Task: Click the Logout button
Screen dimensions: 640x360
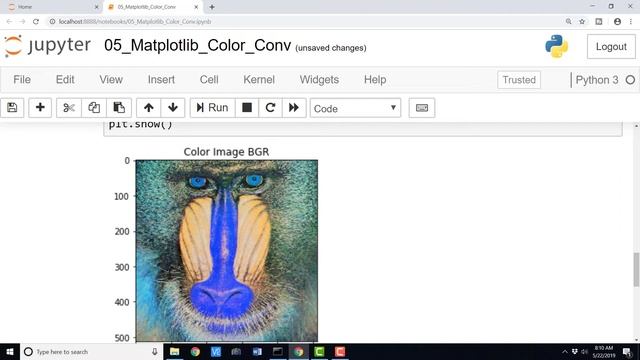Action: (611, 47)
